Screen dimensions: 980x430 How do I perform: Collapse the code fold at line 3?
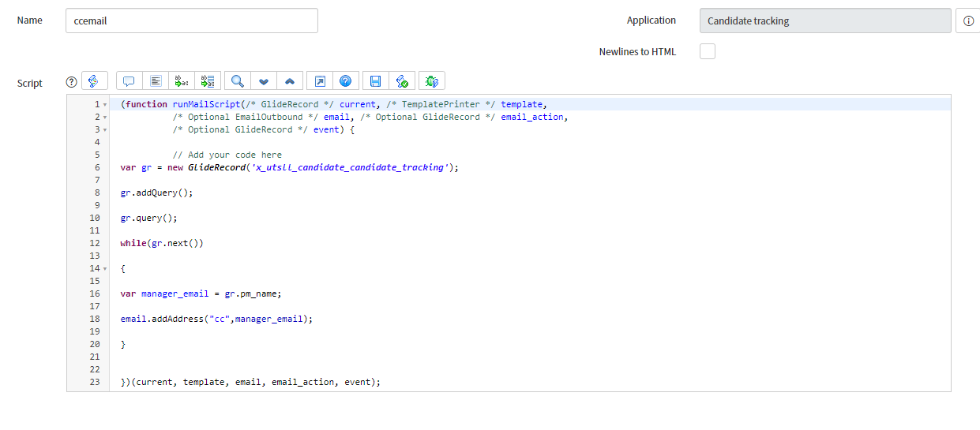click(105, 129)
